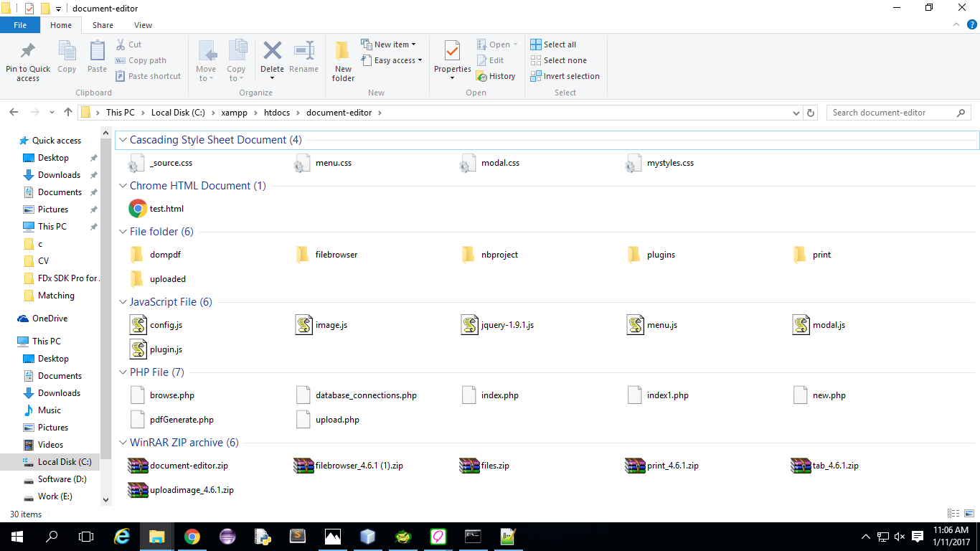This screenshot has height=551, width=980.
Task: Select Local Disk (C:) in navigation pane
Action: click(x=57, y=462)
